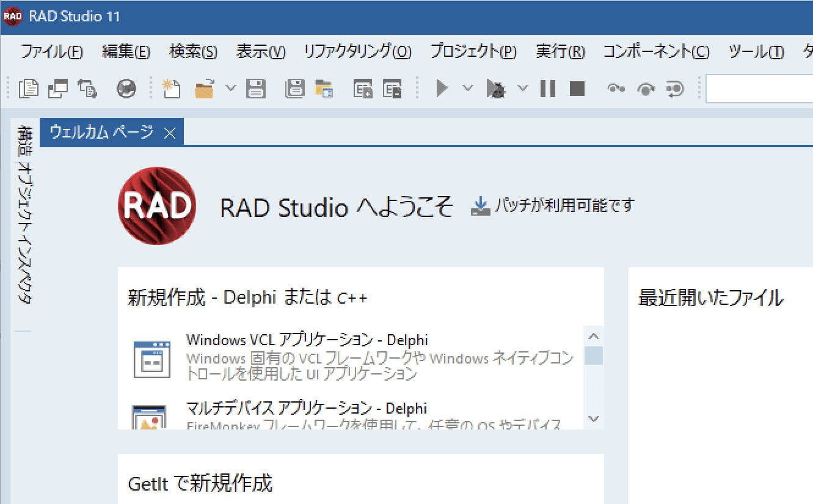Click the large RAD Studio logo

tap(157, 206)
